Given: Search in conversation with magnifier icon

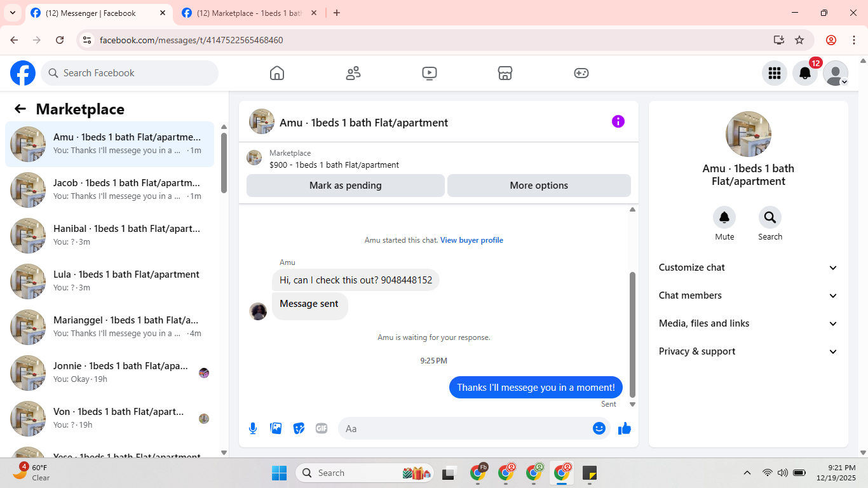Looking at the screenshot, I should [770, 218].
